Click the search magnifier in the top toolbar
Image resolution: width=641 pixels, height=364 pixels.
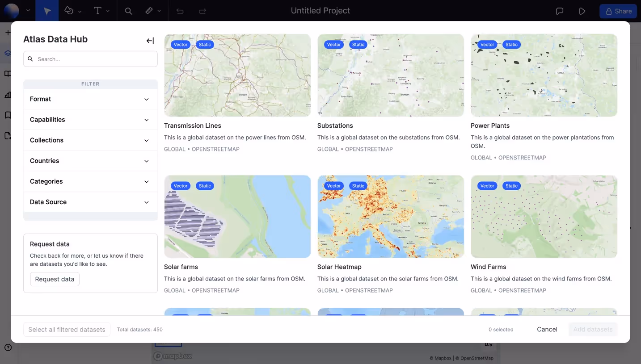[x=128, y=11]
